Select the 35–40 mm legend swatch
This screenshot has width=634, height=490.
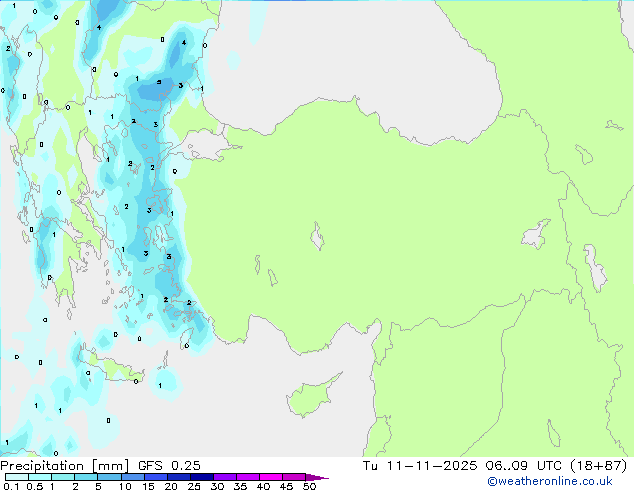(x=248, y=477)
